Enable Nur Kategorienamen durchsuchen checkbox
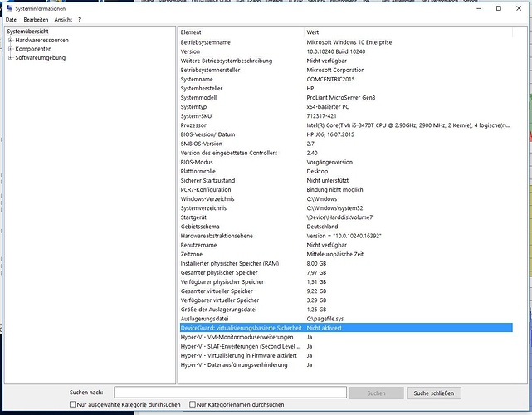This screenshot has height=415, width=532. point(193,404)
